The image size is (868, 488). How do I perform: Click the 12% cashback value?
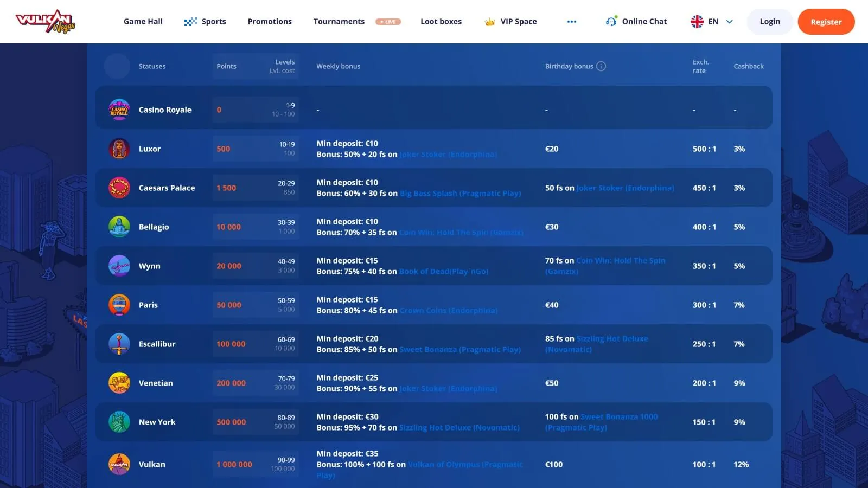[x=741, y=465]
